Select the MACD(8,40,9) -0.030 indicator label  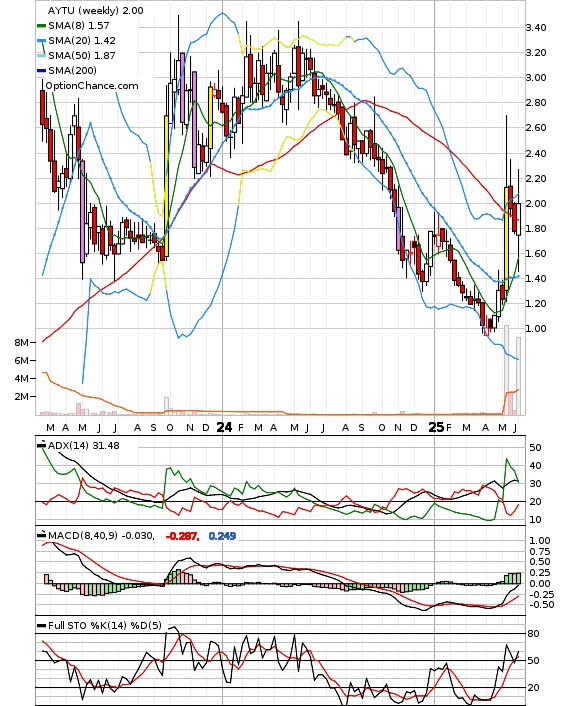tap(101, 536)
